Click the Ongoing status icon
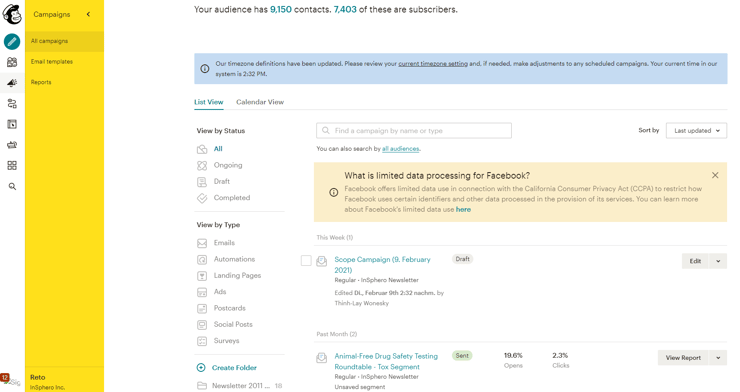The height and width of the screenshot is (392, 740). 202,166
